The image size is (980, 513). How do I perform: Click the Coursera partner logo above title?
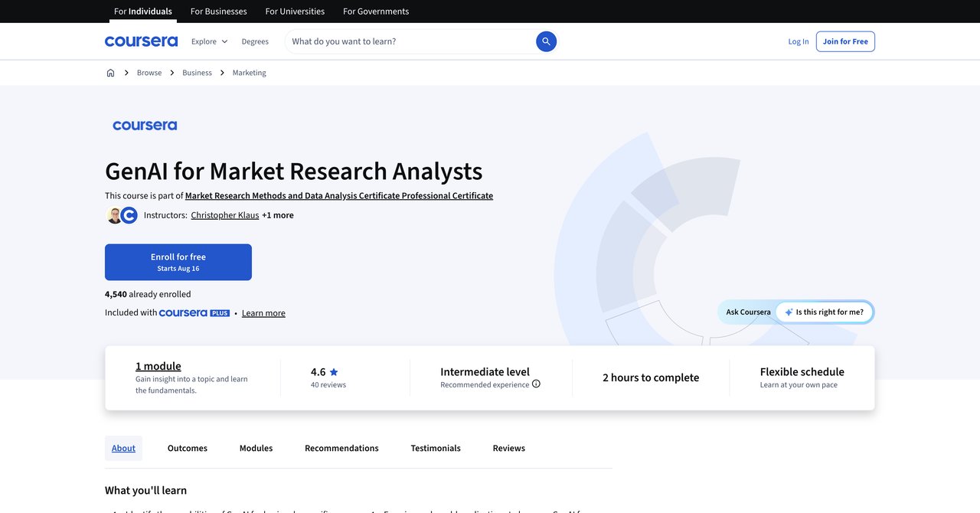tap(145, 126)
